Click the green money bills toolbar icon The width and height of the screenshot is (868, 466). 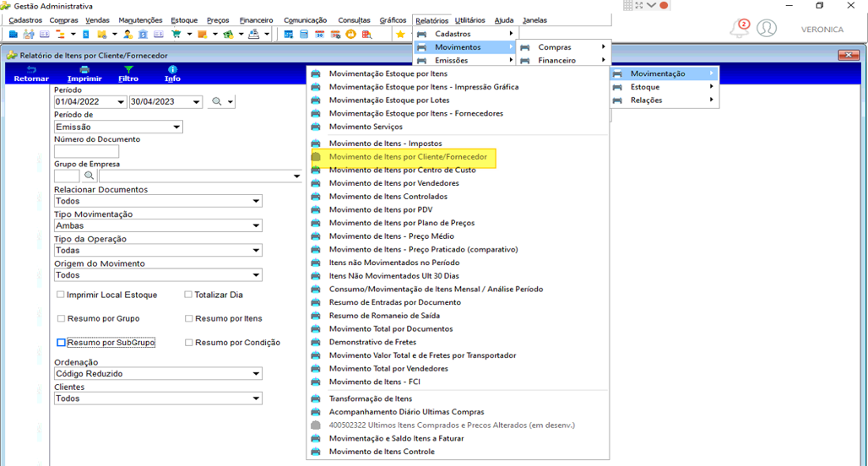(x=228, y=35)
